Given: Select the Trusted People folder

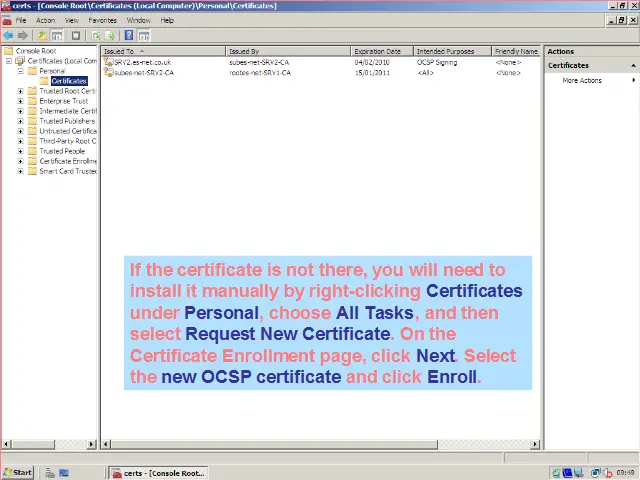Looking at the screenshot, I should 61,151.
